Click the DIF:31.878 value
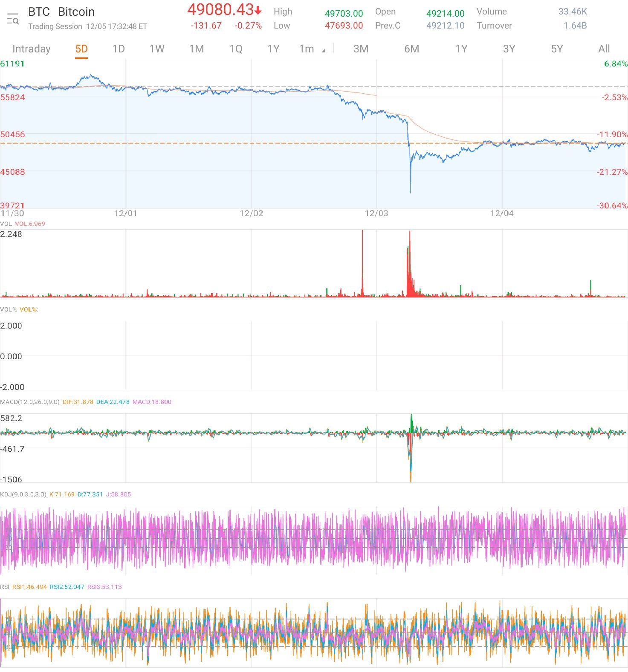The image size is (628, 672). [x=78, y=402]
